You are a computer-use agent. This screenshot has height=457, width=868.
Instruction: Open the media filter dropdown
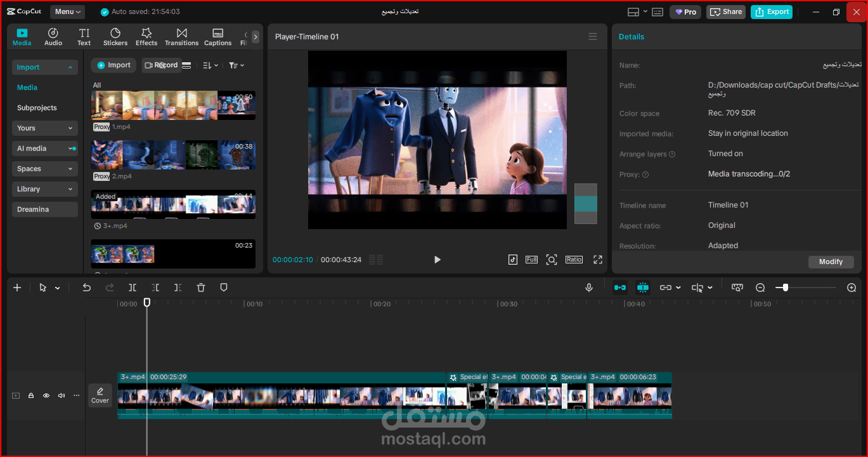click(236, 65)
